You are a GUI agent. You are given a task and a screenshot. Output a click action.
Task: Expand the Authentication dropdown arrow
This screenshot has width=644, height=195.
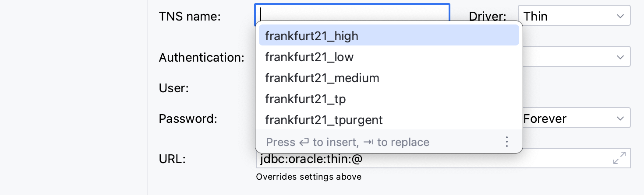[x=620, y=57]
